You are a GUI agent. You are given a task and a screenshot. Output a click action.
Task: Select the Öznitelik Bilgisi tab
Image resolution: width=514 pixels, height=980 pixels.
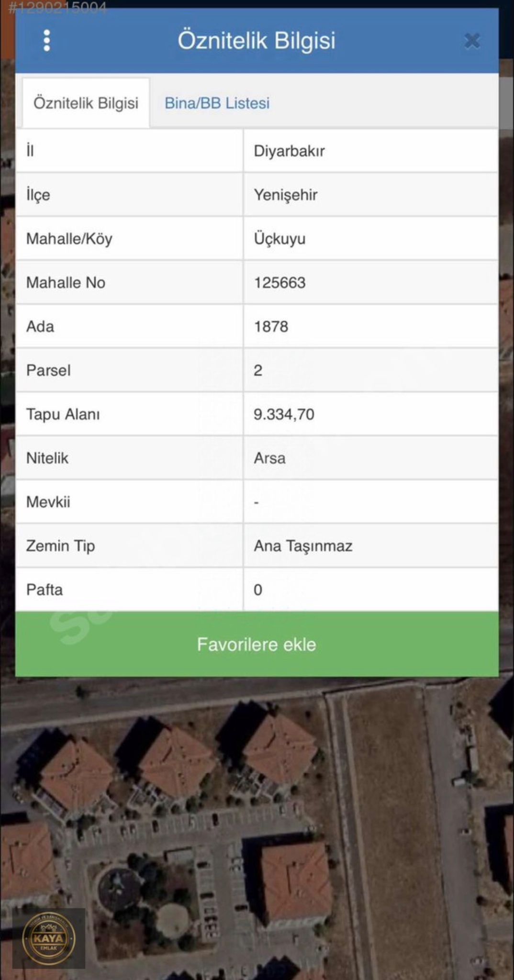(86, 103)
